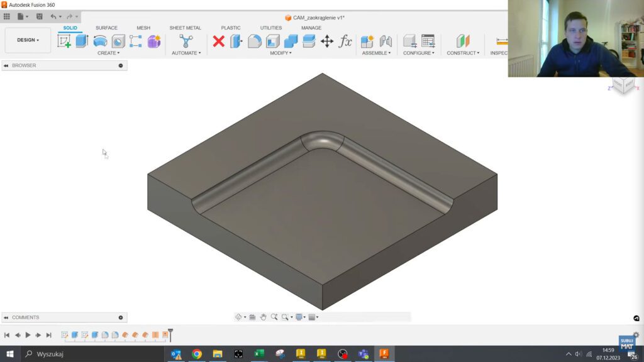Switch to the Sheet Metal tab
Viewport: 644px width, 362px height.
[185, 28]
